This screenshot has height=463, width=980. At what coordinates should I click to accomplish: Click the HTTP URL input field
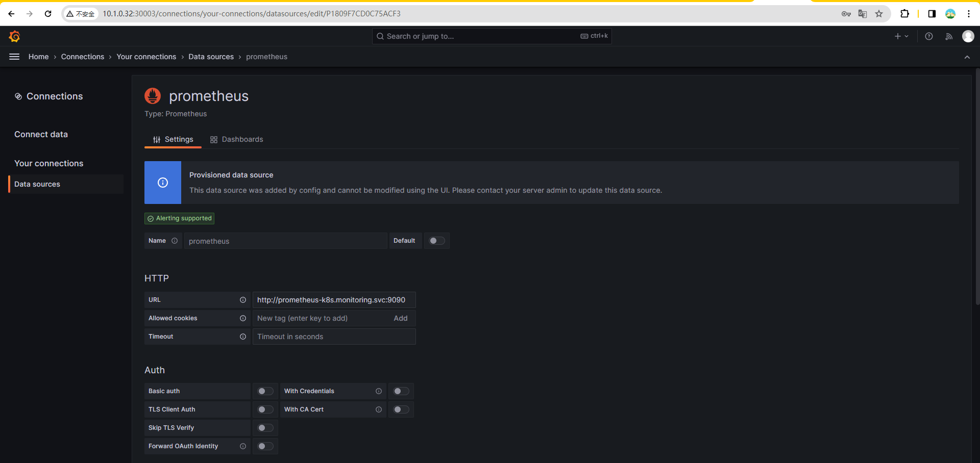pos(334,300)
